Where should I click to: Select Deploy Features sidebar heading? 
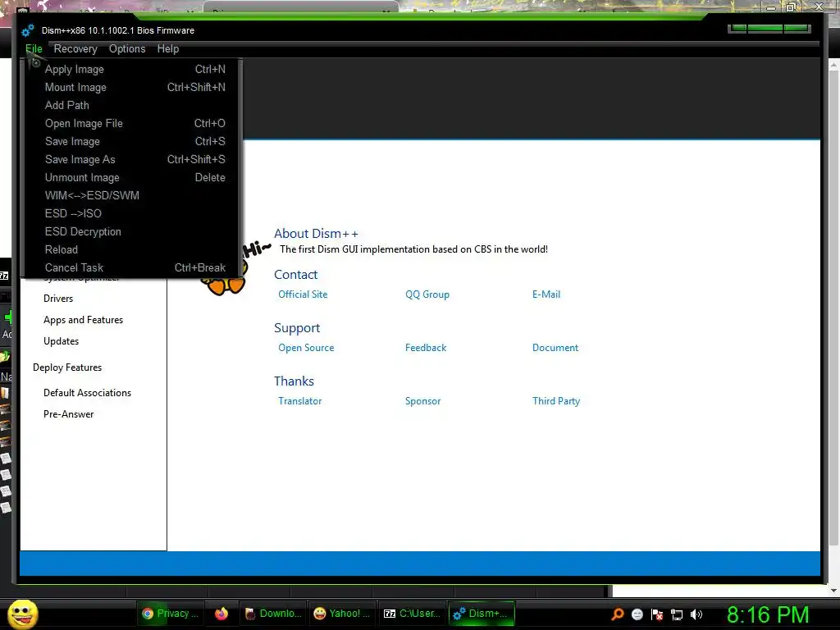(67, 367)
